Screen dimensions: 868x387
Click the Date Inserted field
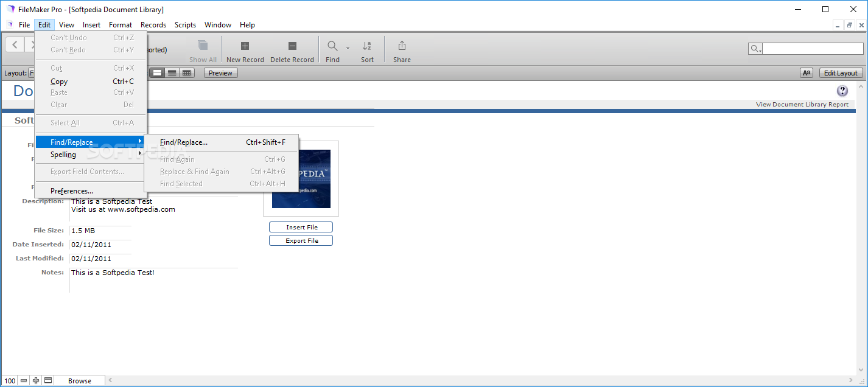click(100, 245)
